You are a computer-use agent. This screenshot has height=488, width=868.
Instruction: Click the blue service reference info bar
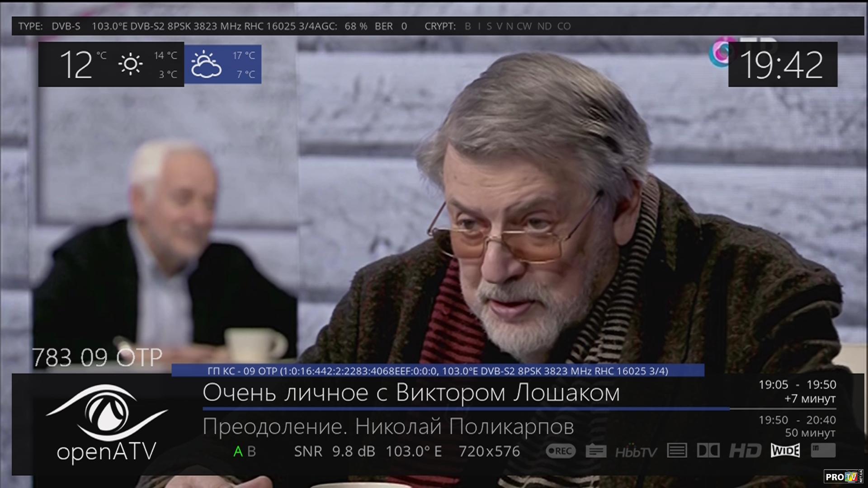tap(437, 371)
